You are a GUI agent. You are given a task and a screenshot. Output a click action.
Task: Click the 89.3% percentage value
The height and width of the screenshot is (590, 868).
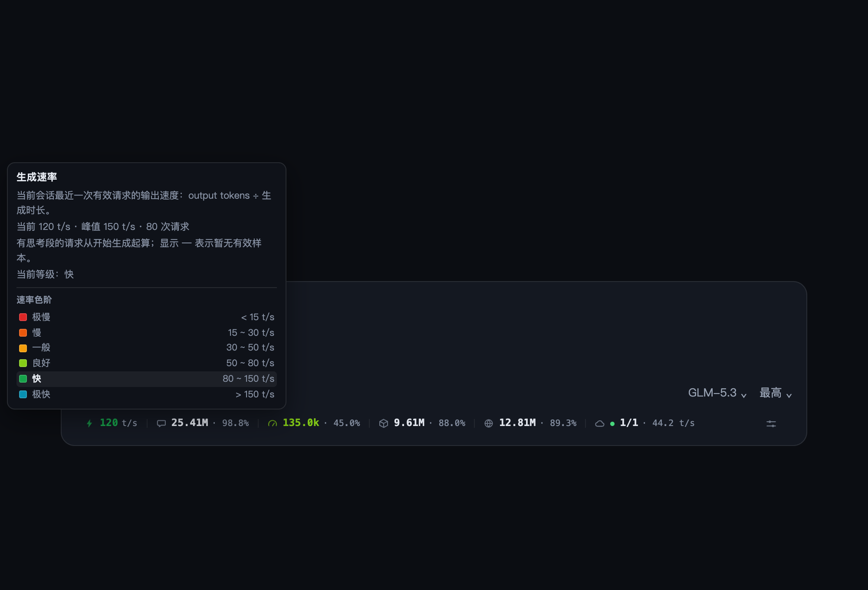point(563,423)
